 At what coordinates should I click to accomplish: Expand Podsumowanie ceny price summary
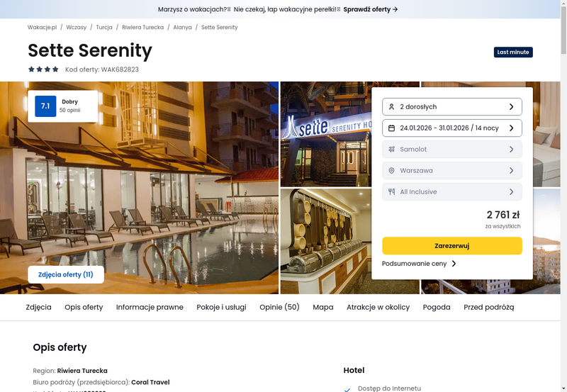pyautogui.click(x=419, y=264)
